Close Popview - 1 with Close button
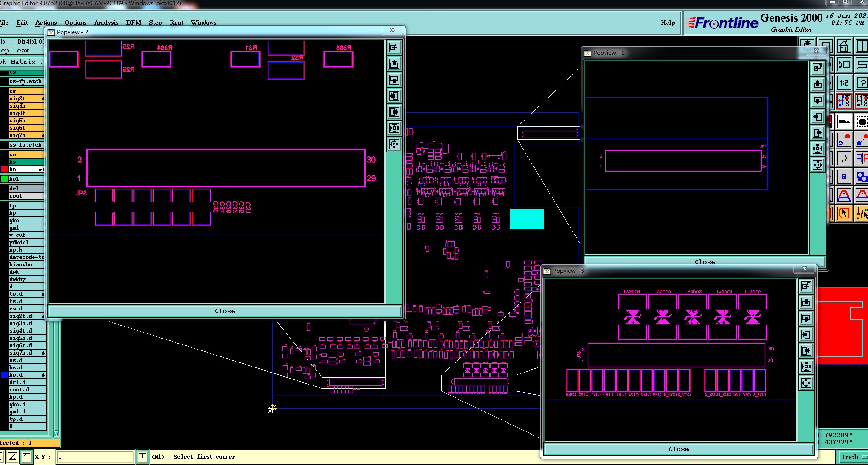The width and height of the screenshot is (868, 465). point(705,262)
